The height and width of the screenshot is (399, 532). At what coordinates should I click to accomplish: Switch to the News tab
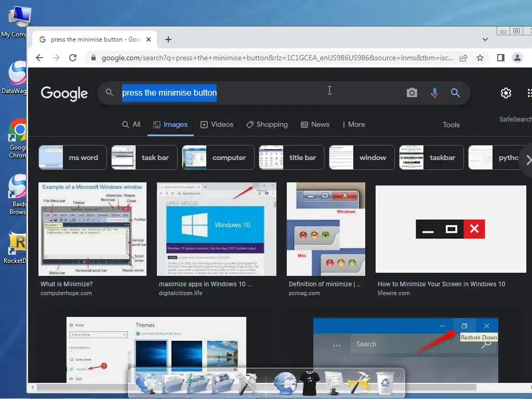tap(315, 125)
